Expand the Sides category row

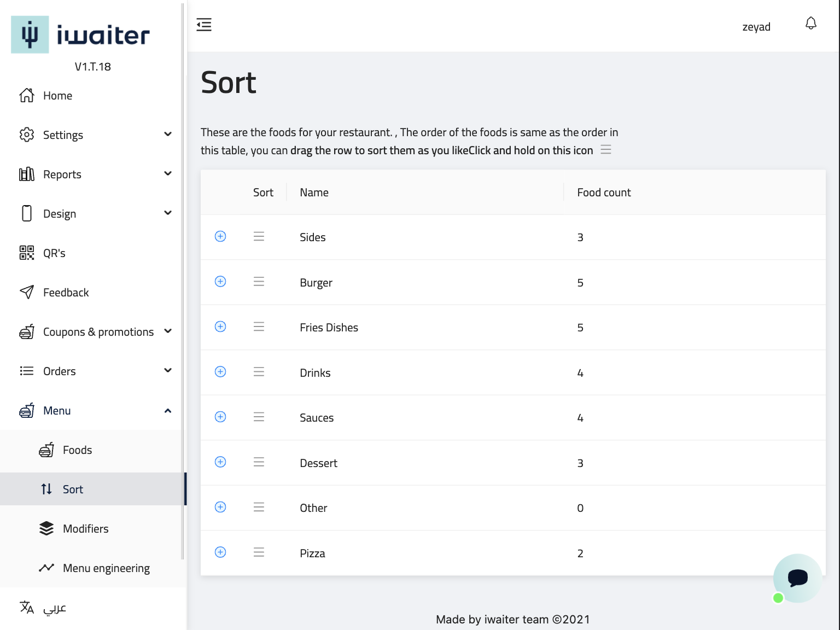tap(220, 236)
